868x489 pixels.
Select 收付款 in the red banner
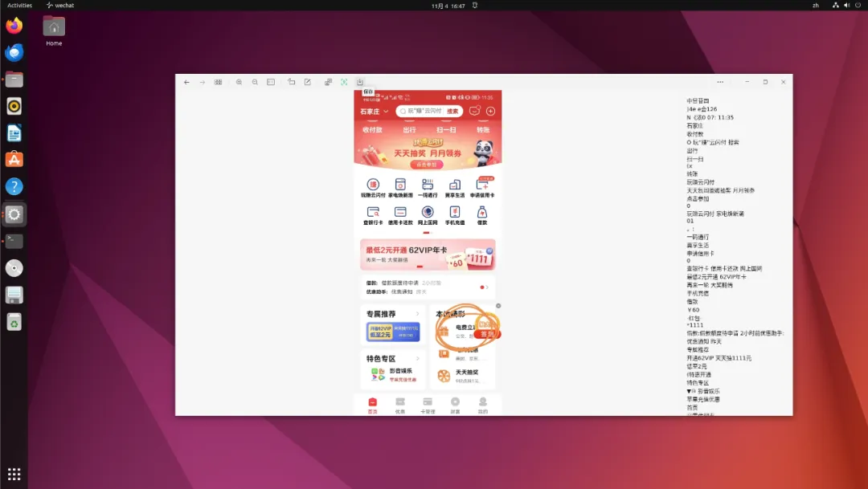click(x=373, y=130)
